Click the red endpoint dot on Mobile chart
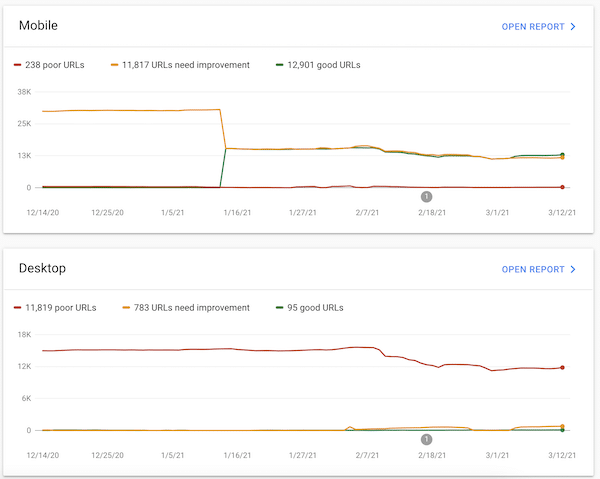Screen dimensions: 600x479 click(562, 187)
